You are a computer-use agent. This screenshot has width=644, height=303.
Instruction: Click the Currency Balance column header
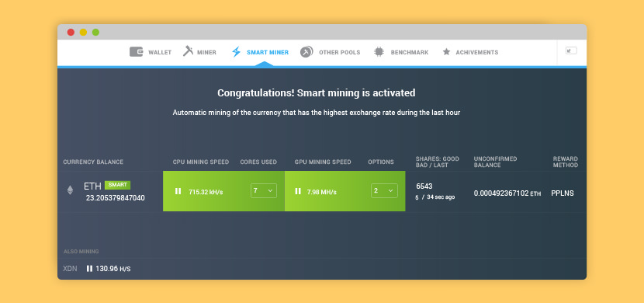[93, 162]
